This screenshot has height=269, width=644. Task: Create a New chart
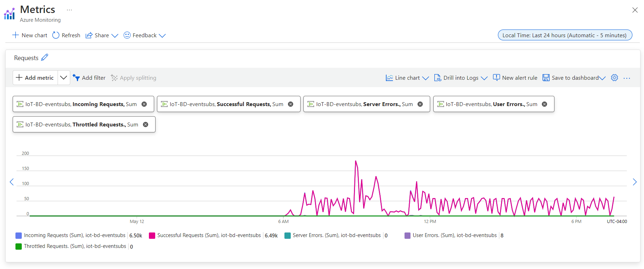coord(30,35)
